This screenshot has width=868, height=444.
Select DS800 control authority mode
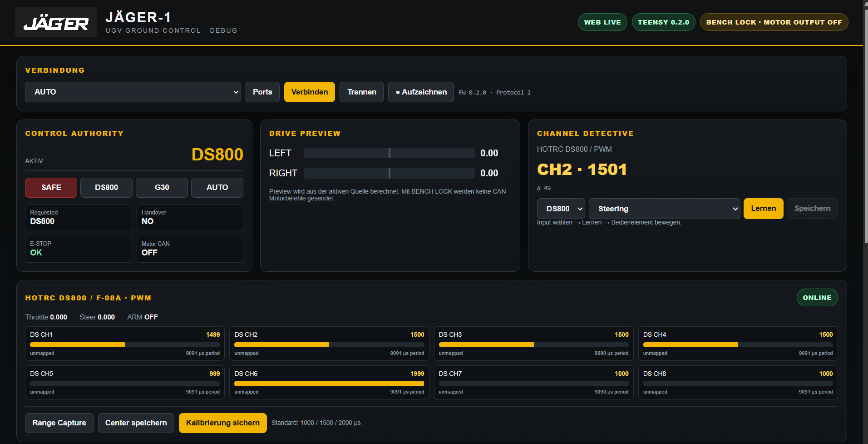(106, 188)
